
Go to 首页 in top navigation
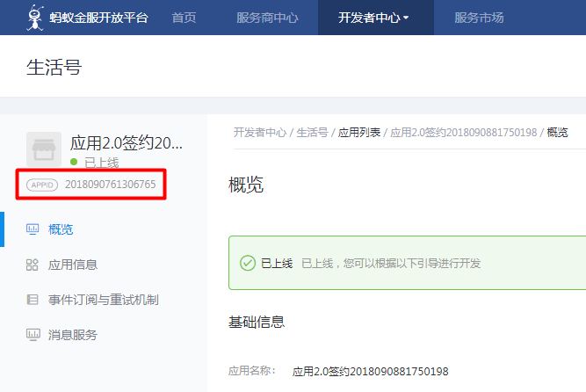pyautogui.click(x=184, y=18)
